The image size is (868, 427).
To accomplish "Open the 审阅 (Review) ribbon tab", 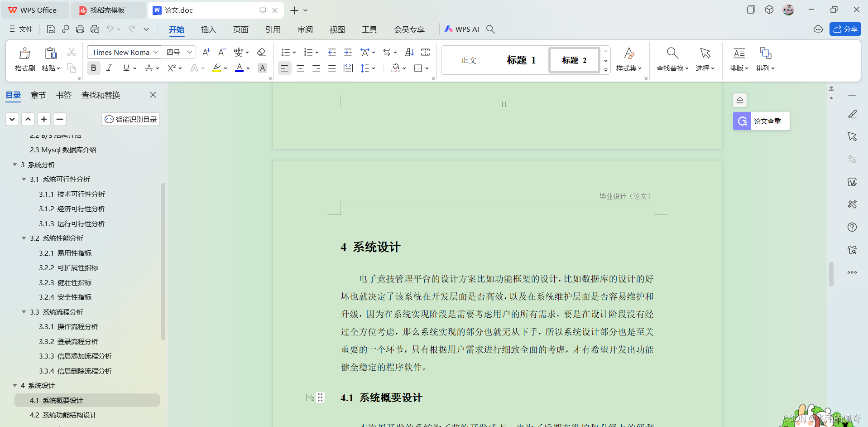I will pos(305,29).
